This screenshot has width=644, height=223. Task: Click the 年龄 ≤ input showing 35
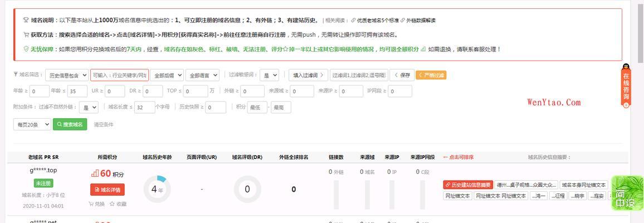coord(77,91)
